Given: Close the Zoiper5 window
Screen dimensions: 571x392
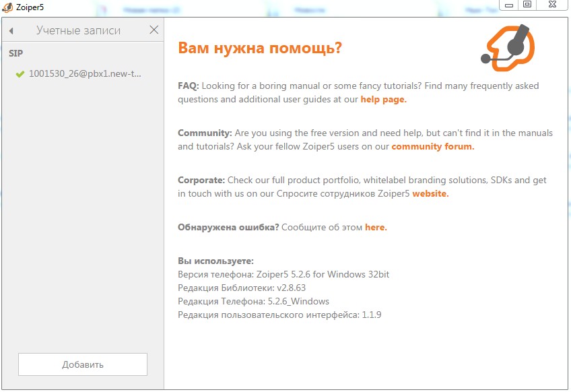Looking at the screenshot, I should pyautogui.click(x=552, y=5).
